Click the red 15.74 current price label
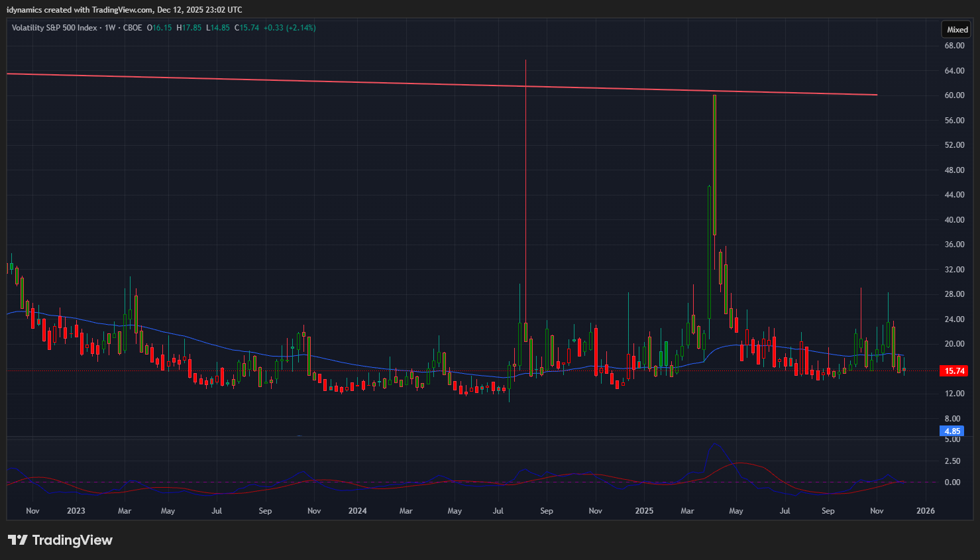This screenshot has height=560, width=980. (x=953, y=371)
